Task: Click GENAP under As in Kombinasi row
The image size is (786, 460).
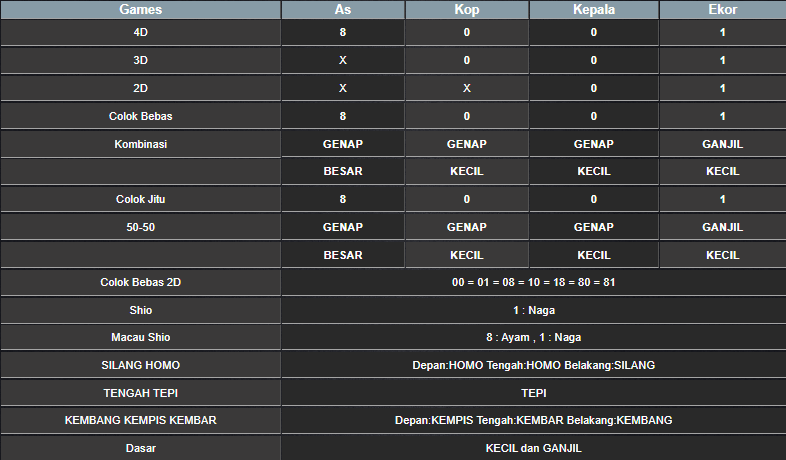Action: point(343,144)
